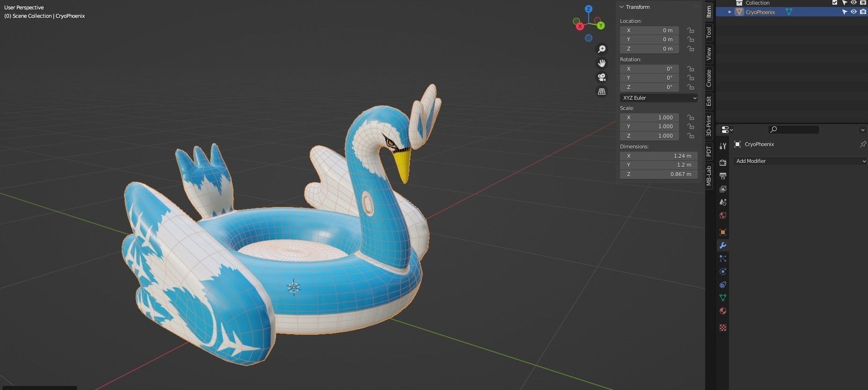Open the View sidebar tab
The image size is (868, 390).
(x=709, y=54)
